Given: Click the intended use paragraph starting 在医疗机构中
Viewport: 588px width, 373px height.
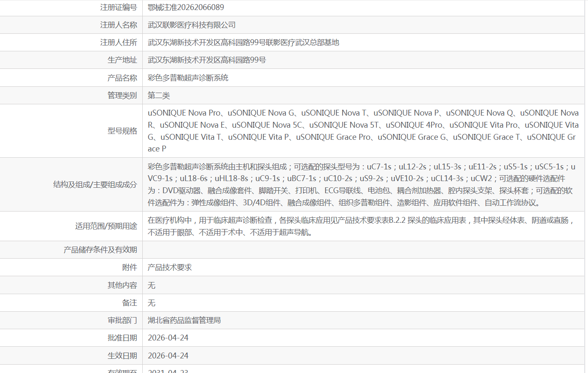Looking at the screenshot, I should pos(361,226).
